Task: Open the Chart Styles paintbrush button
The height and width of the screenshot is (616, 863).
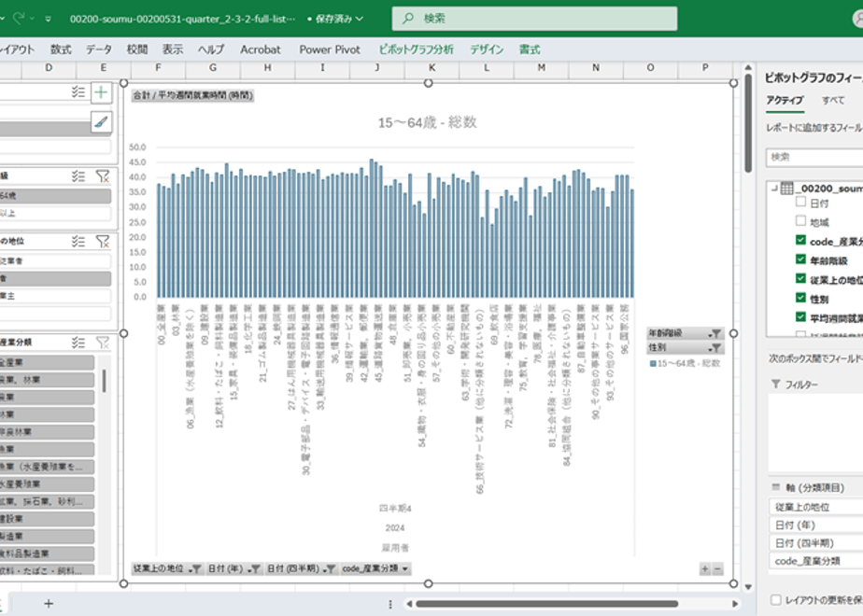Action: [x=101, y=121]
